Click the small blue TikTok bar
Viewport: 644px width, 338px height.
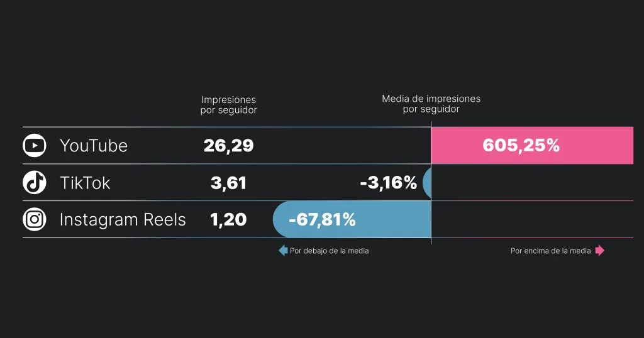click(x=427, y=183)
